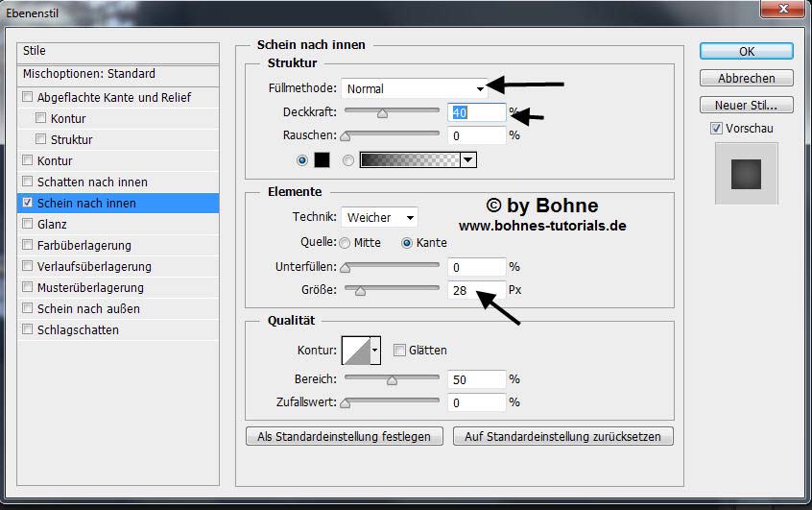Open the Füllmethode dropdown

coord(415,88)
